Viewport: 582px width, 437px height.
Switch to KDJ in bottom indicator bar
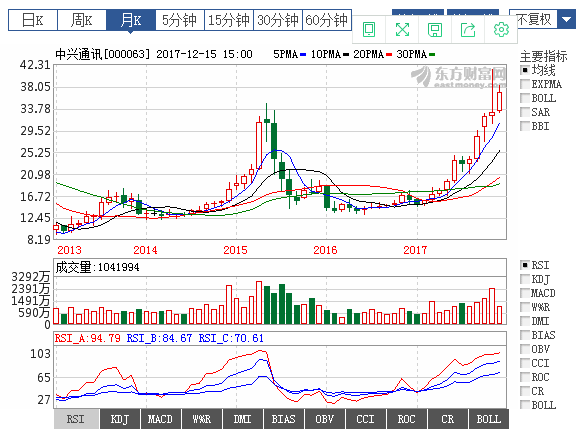click(120, 419)
